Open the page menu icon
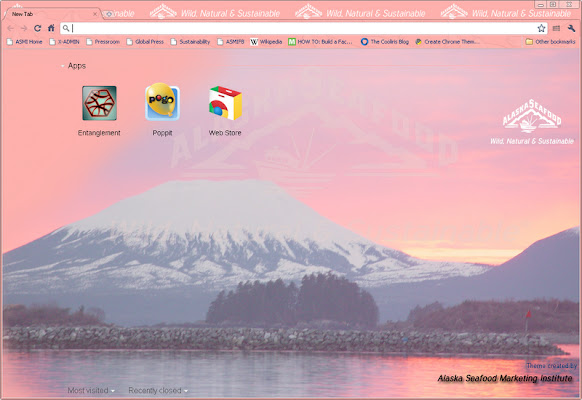This screenshot has height=400, width=582. pyautogui.click(x=556, y=28)
